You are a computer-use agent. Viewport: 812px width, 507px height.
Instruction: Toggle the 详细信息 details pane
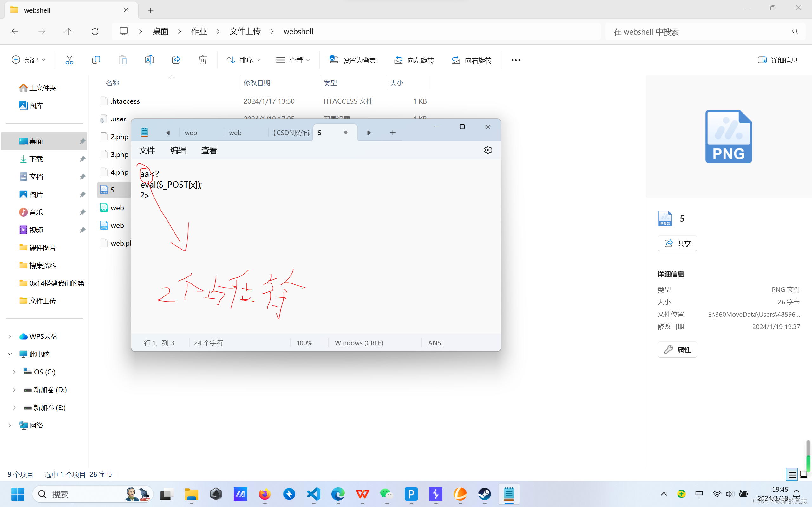pyautogui.click(x=777, y=60)
